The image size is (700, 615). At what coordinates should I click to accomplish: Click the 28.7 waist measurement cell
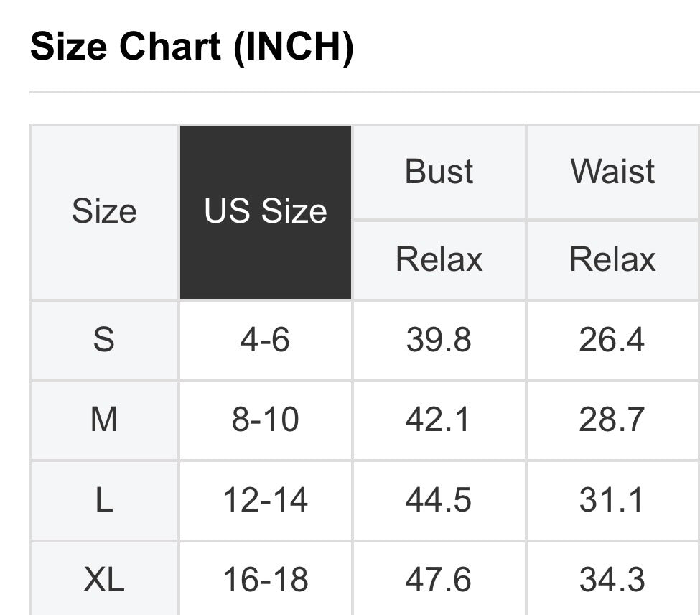(x=612, y=420)
